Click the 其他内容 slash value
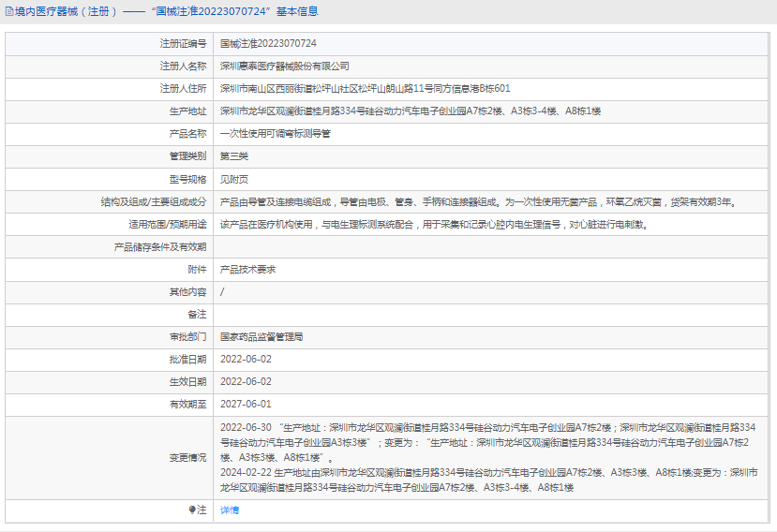The width and height of the screenshot is (777, 532). tap(222, 292)
